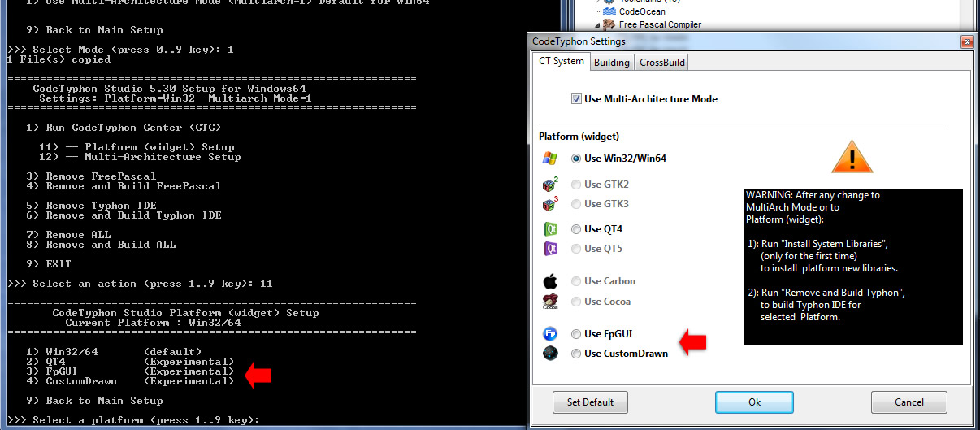Click the 'EXIT' console menu line
The width and height of the screenshot is (980, 430).
[49, 264]
